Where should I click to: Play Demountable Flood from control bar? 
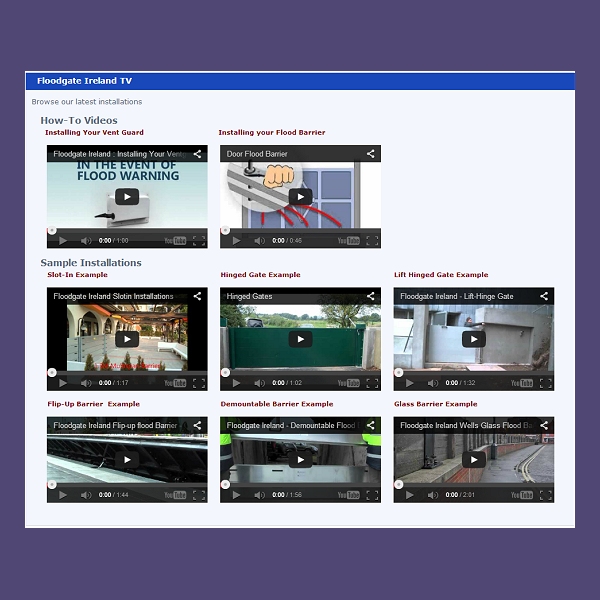point(236,495)
